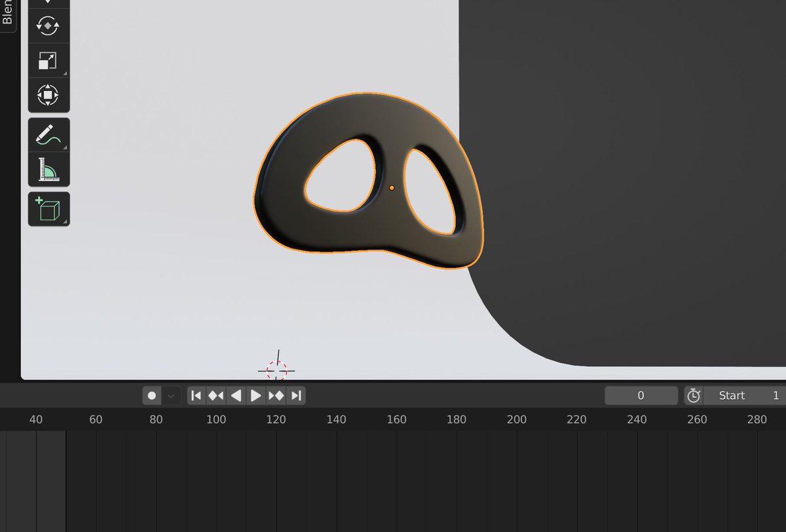
Task: Click the object's orange origin point
Action: coord(392,187)
